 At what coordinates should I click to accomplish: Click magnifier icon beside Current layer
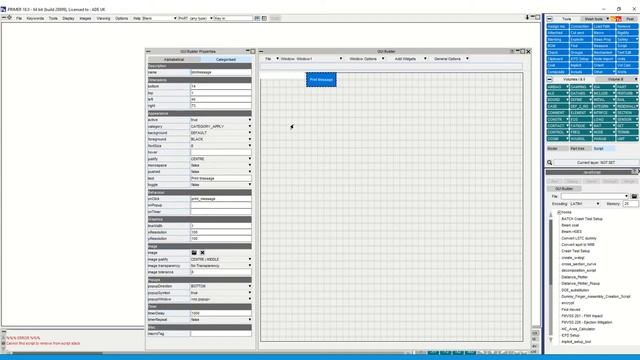click(x=549, y=162)
